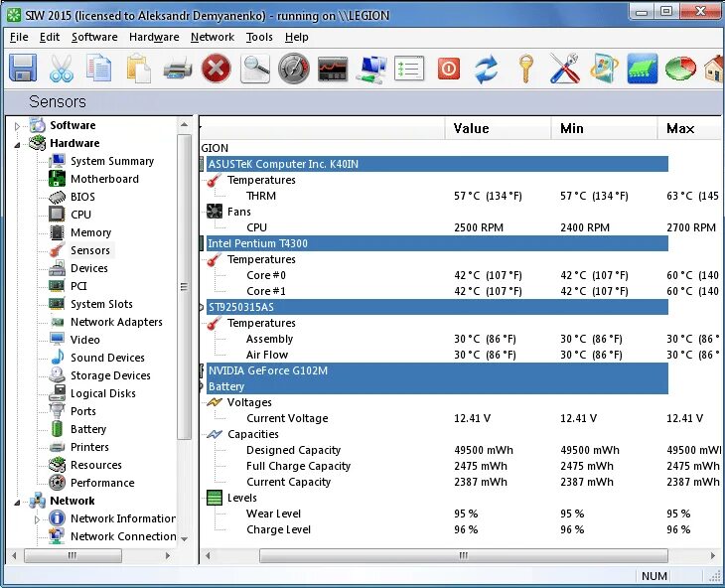This screenshot has width=725, height=588.
Task: Open the Help menu
Action: coord(296,37)
